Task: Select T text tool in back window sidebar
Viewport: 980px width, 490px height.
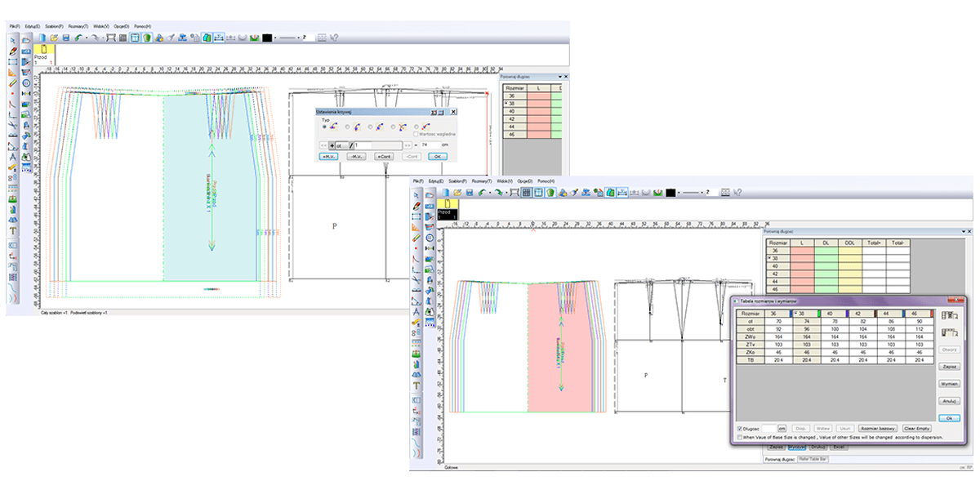Action: (x=12, y=229)
